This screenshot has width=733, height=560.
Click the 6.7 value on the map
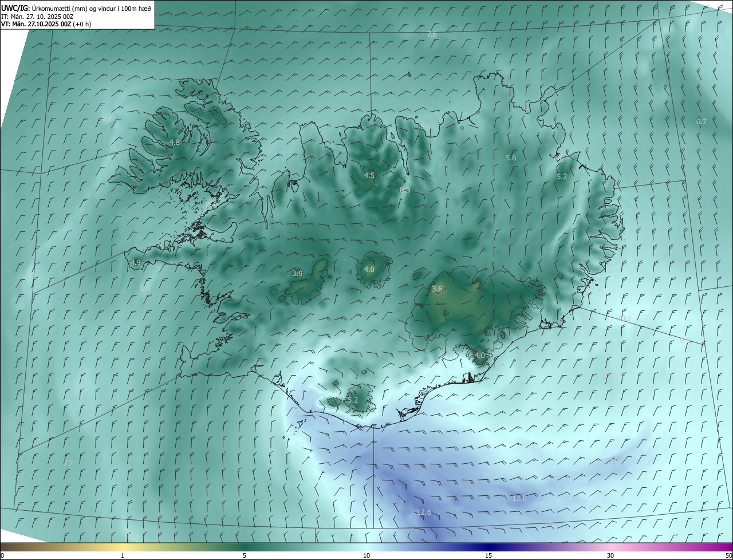(702, 121)
